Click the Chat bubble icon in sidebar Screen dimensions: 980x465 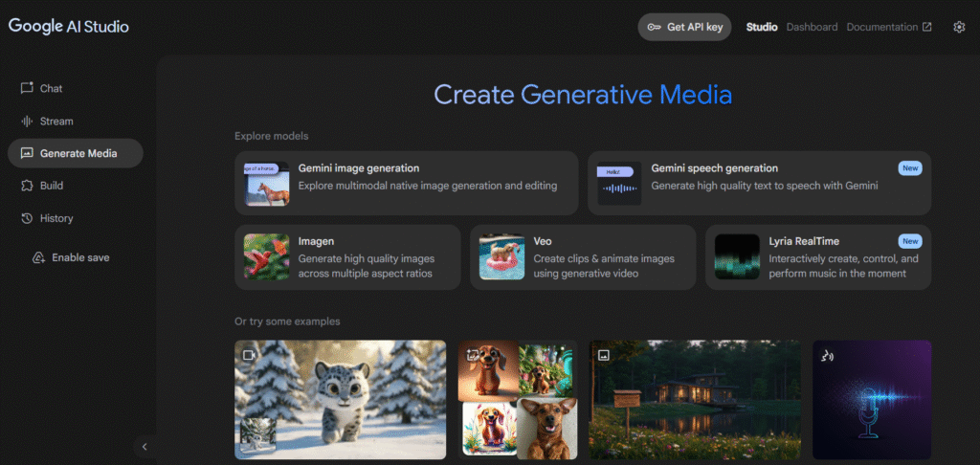[x=26, y=88]
